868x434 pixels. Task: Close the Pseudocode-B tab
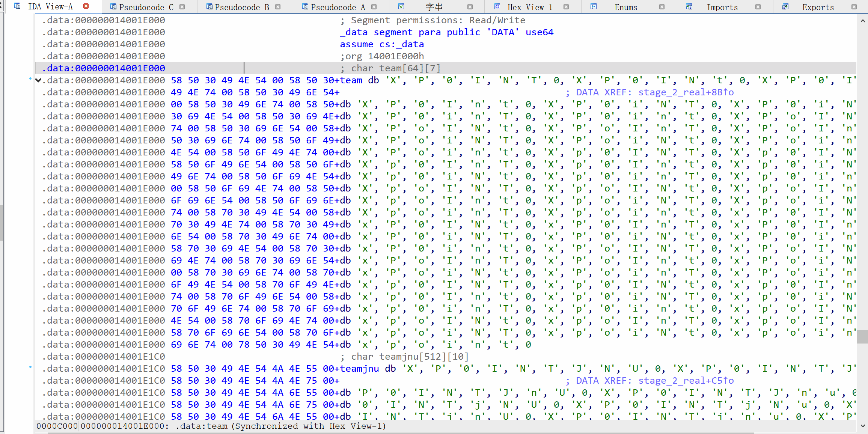pos(278,7)
